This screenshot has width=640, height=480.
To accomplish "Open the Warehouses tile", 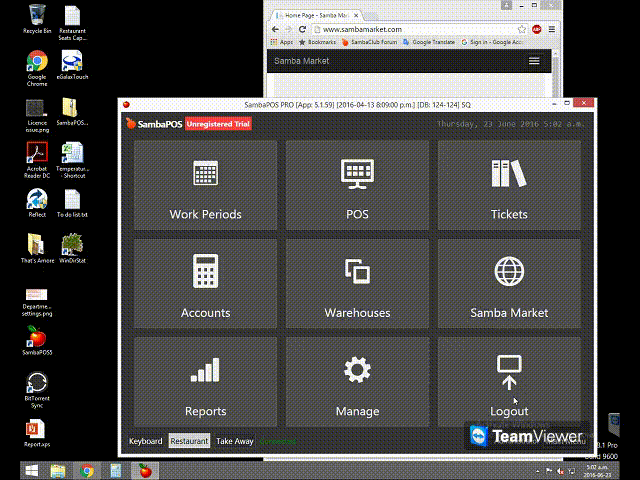I will pos(357,284).
